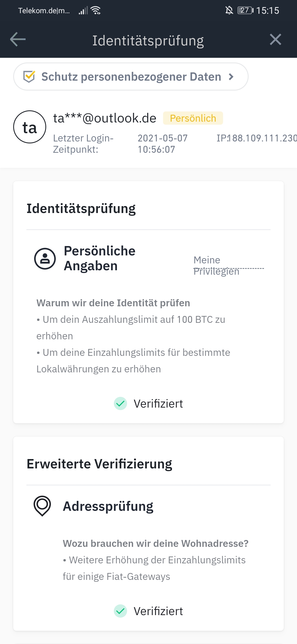Tap the battery indicator in status bar
This screenshot has width=297, height=644.
pos(245,10)
